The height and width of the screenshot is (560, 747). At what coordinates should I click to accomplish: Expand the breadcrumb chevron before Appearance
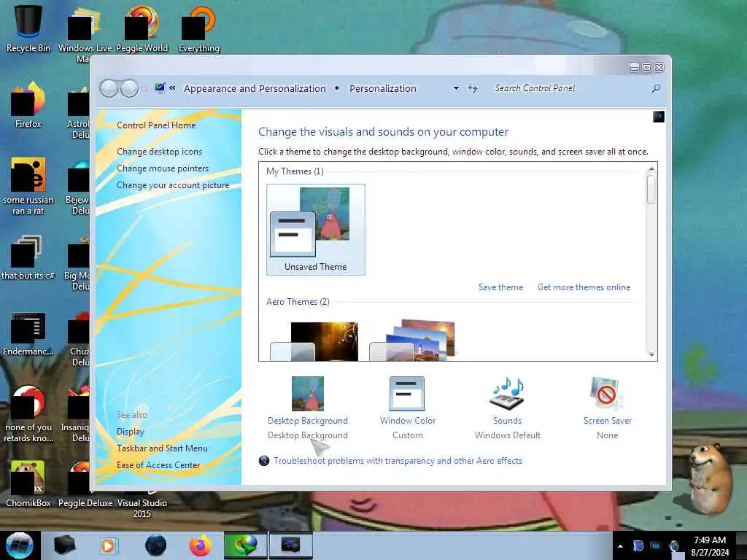pyautogui.click(x=172, y=88)
